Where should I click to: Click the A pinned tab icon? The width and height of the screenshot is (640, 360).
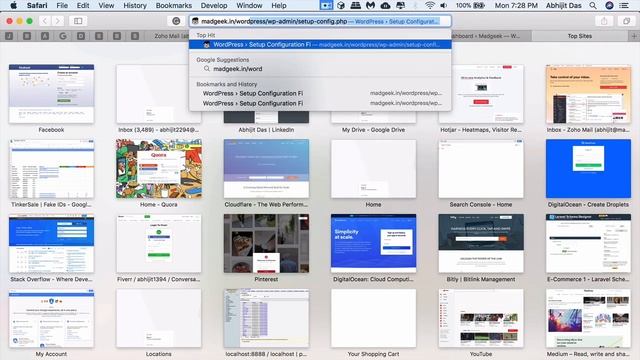45,36
